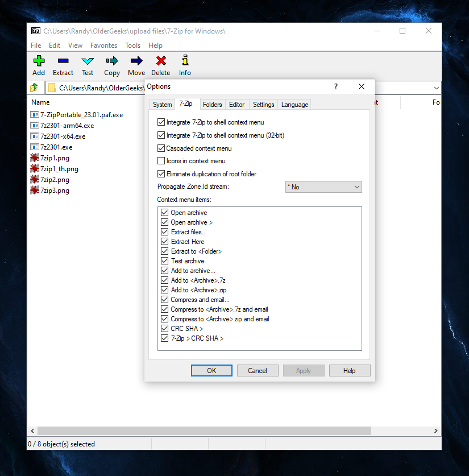The width and height of the screenshot is (469, 476).
Task: Open the Info toolbar icon
Action: [185, 60]
